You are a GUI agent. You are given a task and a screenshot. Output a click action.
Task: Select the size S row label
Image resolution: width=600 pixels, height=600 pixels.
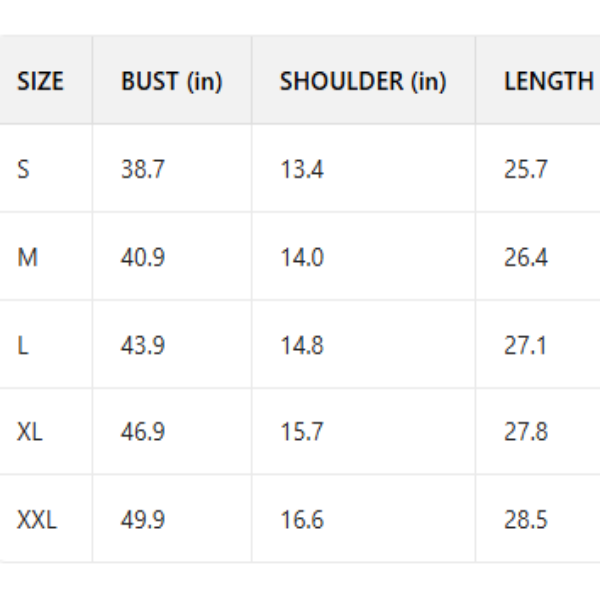pyautogui.click(x=23, y=169)
